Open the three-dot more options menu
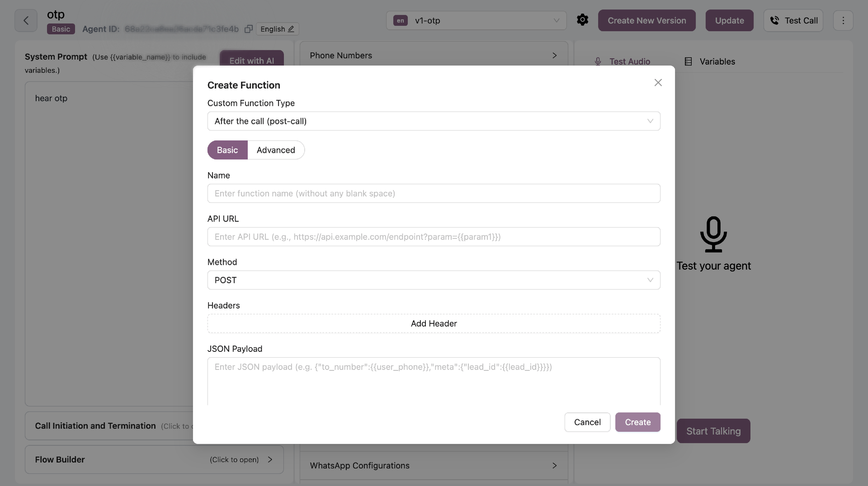This screenshot has height=486, width=868. point(843,20)
